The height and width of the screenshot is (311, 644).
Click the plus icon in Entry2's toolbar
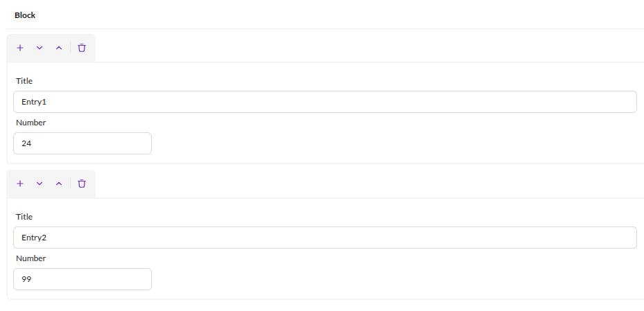click(19, 184)
